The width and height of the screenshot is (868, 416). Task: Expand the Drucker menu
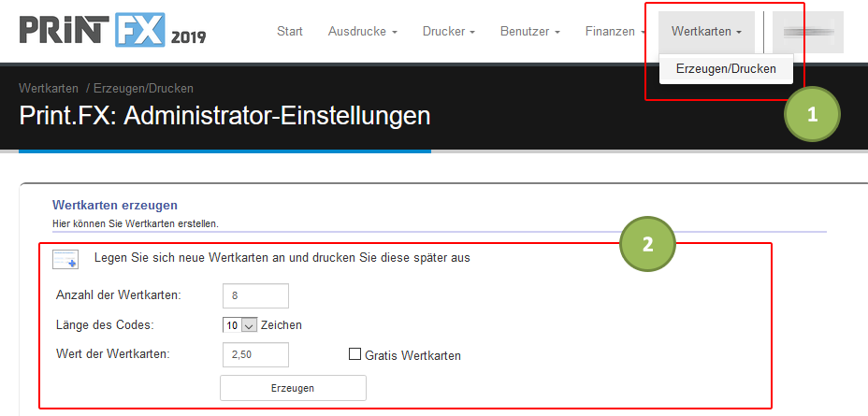click(x=449, y=32)
